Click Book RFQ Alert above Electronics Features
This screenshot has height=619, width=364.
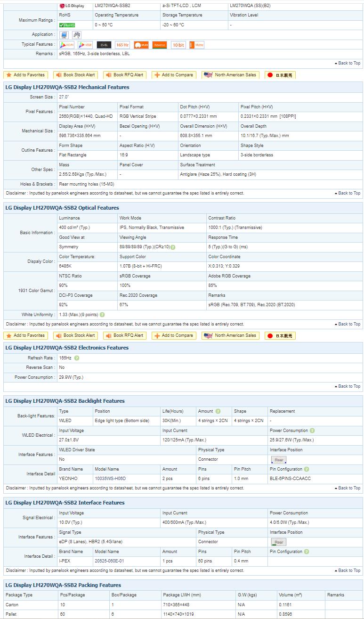pos(125,335)
